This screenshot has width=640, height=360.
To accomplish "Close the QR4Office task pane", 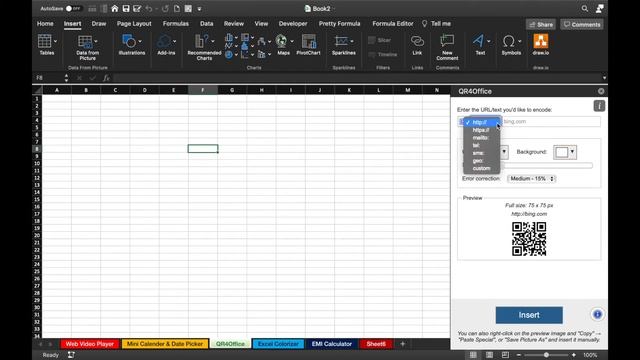I will [x=601, y=91].
